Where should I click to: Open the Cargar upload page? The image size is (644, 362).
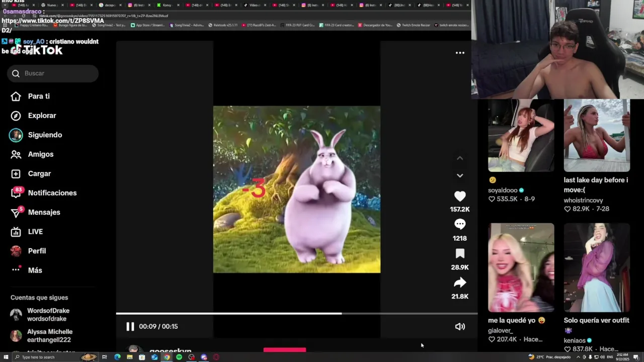[x=31, y=173]
